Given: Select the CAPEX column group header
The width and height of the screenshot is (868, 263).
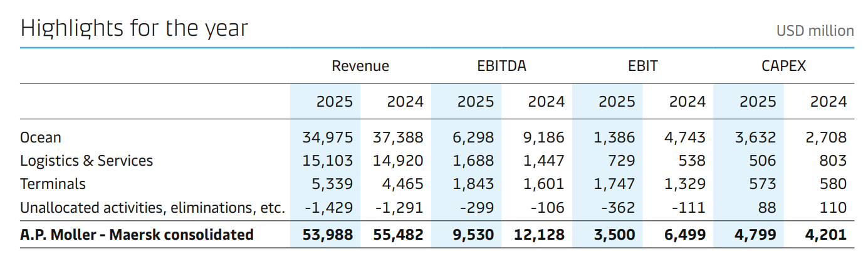Looking at the screenshot, I should tap(784, 66).
